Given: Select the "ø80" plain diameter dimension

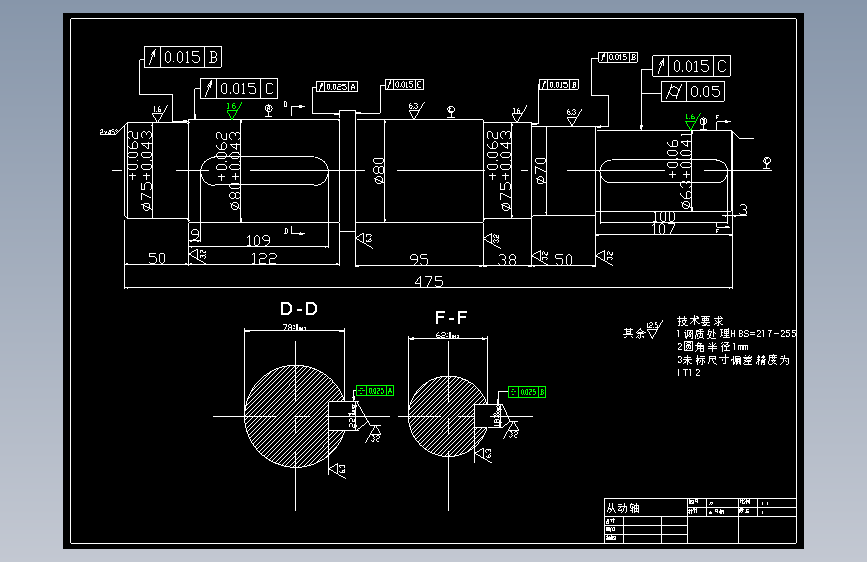Looking at the screenshot, I should (379, 171).
